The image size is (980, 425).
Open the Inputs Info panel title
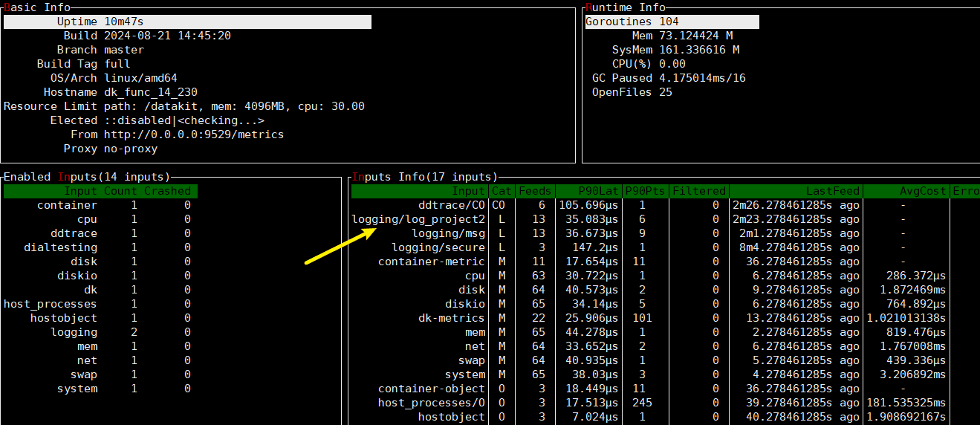point(424,177)
